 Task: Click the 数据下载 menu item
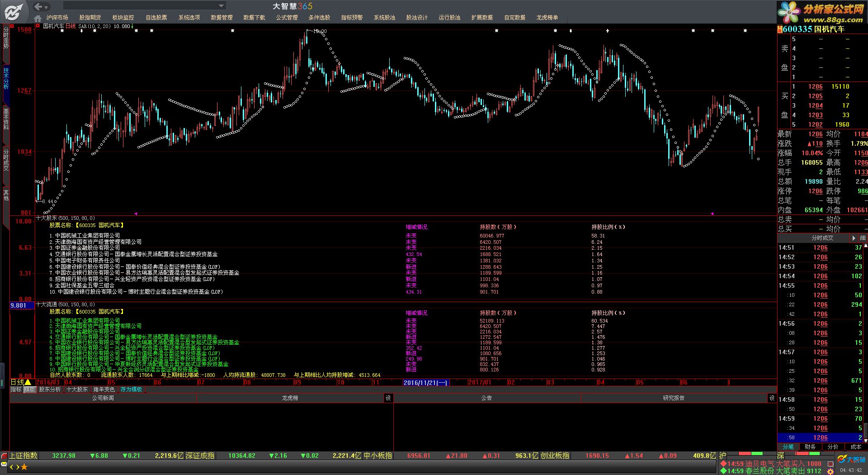click(254, 18)
